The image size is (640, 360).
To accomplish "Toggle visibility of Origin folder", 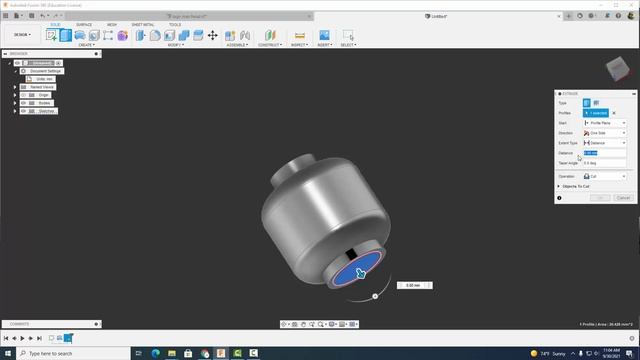I will pos(24,95).
